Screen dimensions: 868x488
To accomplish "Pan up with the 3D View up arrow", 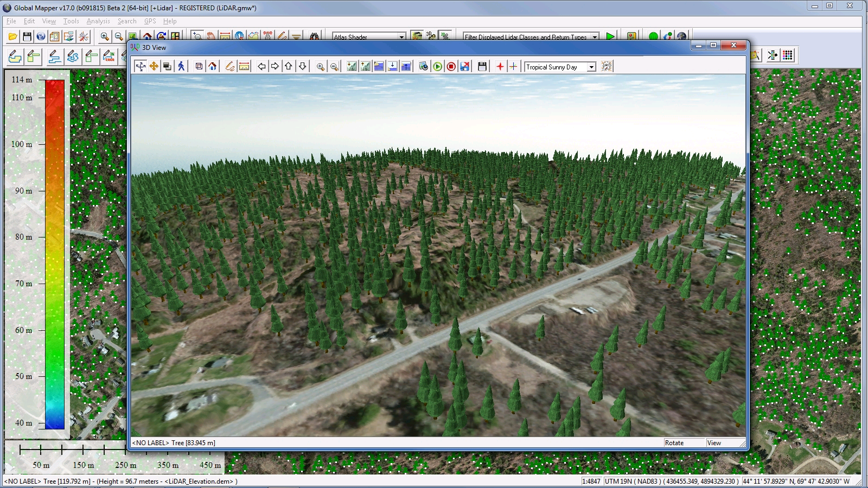I will point(289,66).
